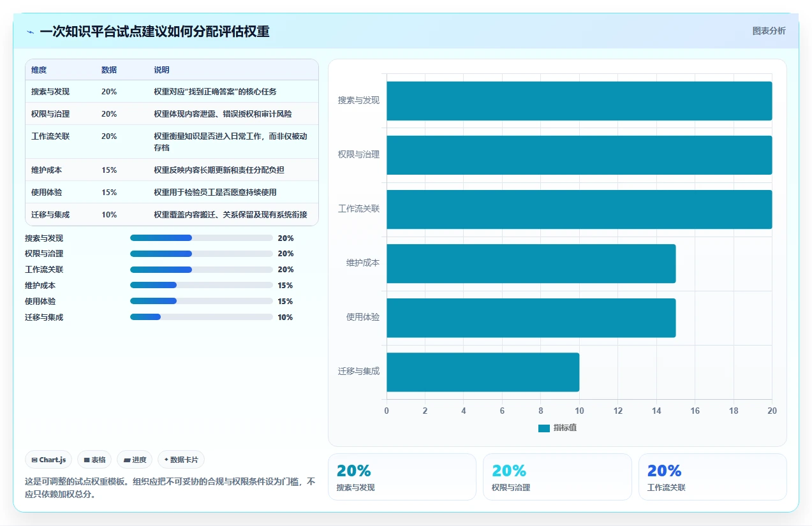Click the 20% value beside the 搜索与发现 progress bar
Screen dimensions: 812x526
[x=286, y=238]
